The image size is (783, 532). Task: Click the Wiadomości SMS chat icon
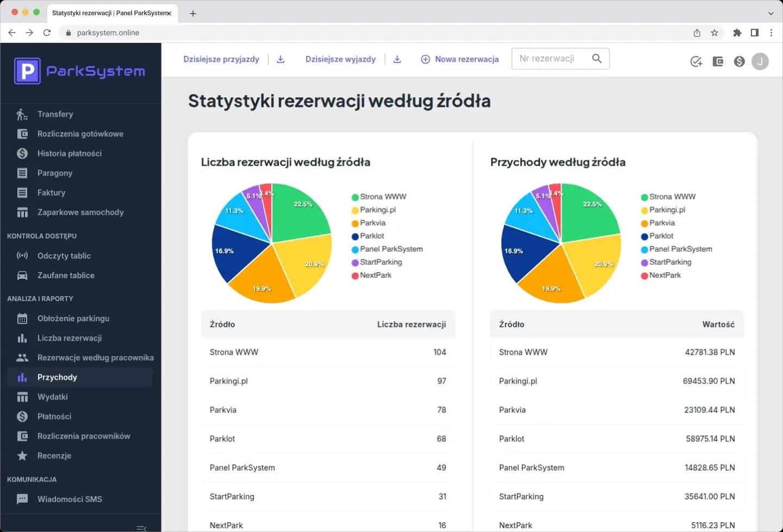[22, 499]
